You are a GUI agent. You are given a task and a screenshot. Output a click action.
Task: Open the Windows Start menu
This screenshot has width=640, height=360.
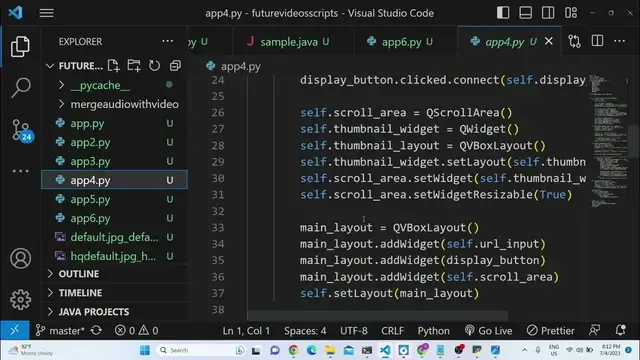coord(145,350)
